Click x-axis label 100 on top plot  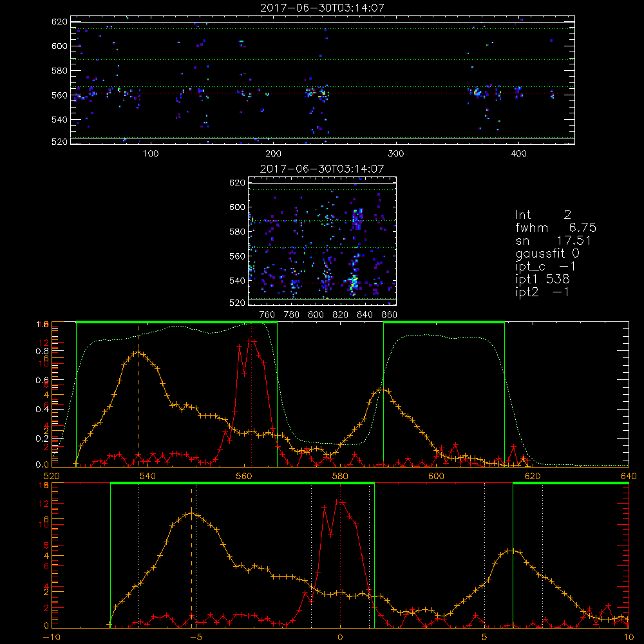point(151,154)
